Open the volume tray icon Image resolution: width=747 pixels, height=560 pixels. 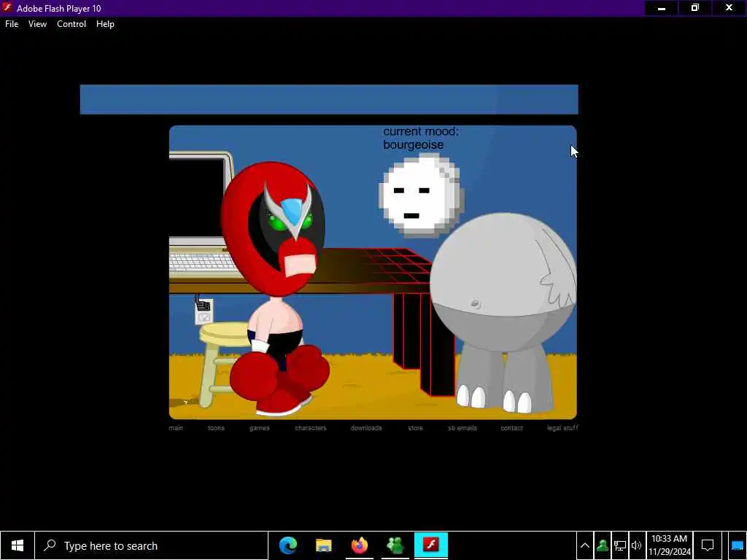636,545
